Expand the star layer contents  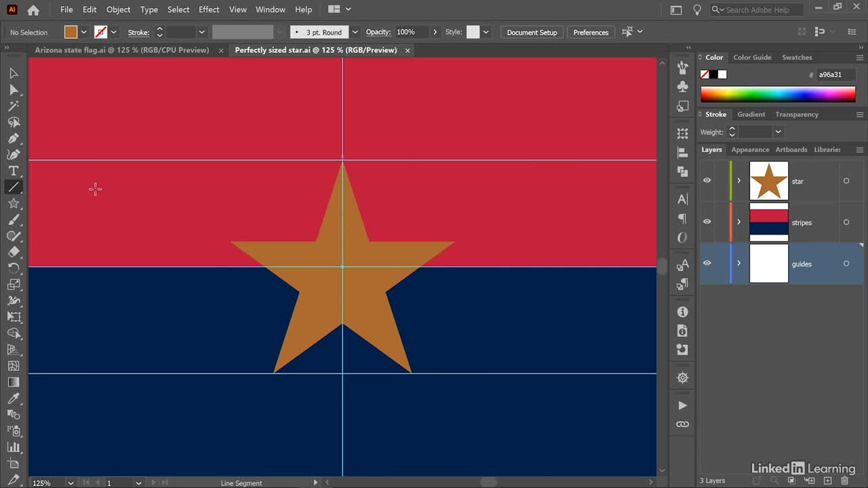click(x=739, y=181)
